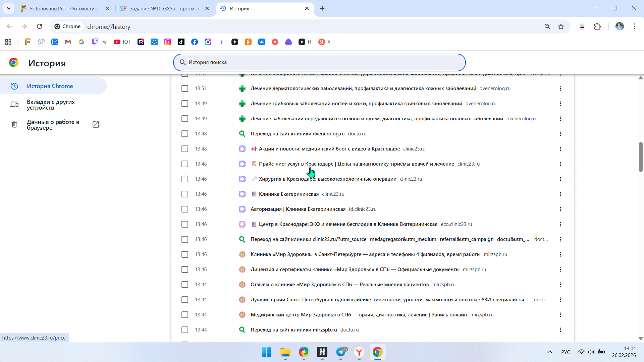The width and height of the screenshot is (644, 362).
Task: Click the reload page icon
Action: tap(39, 26)
